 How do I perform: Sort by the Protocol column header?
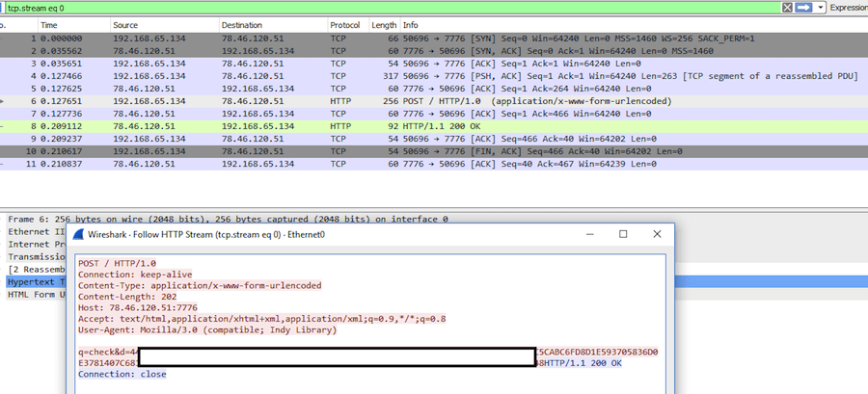[348, 25]
